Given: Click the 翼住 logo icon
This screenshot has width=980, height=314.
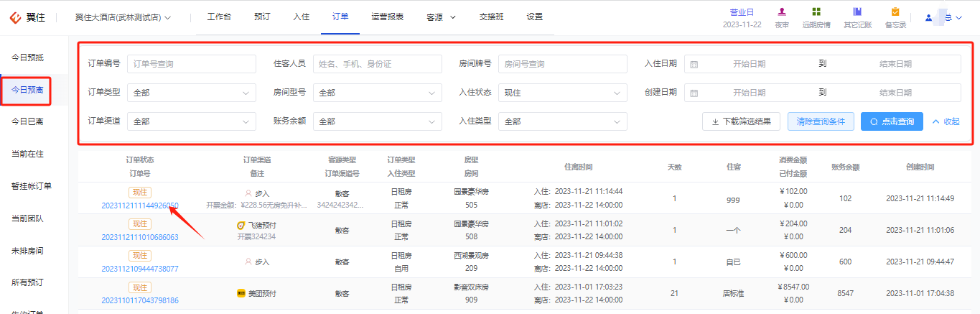Looking at the screenshot, I should click(x=15, y=17).
